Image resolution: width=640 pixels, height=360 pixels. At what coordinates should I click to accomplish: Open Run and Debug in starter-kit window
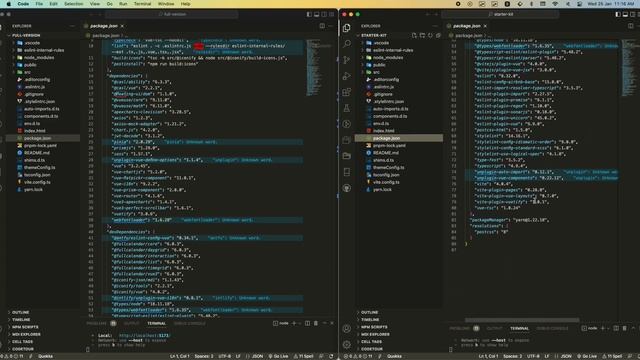(x=347, y=76)
